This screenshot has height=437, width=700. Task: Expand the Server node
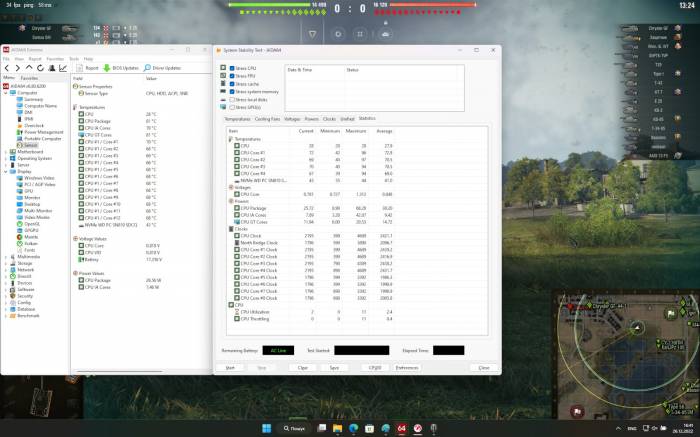click(x=6, y=165)
